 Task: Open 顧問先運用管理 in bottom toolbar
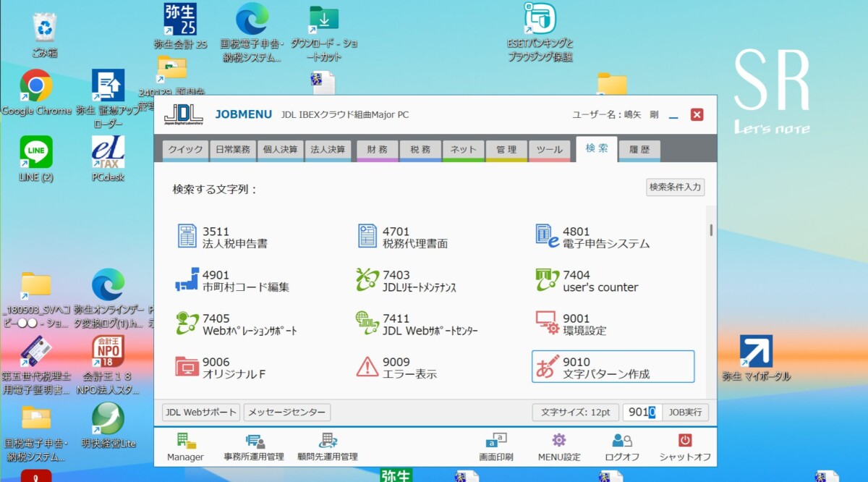[328, 447]
